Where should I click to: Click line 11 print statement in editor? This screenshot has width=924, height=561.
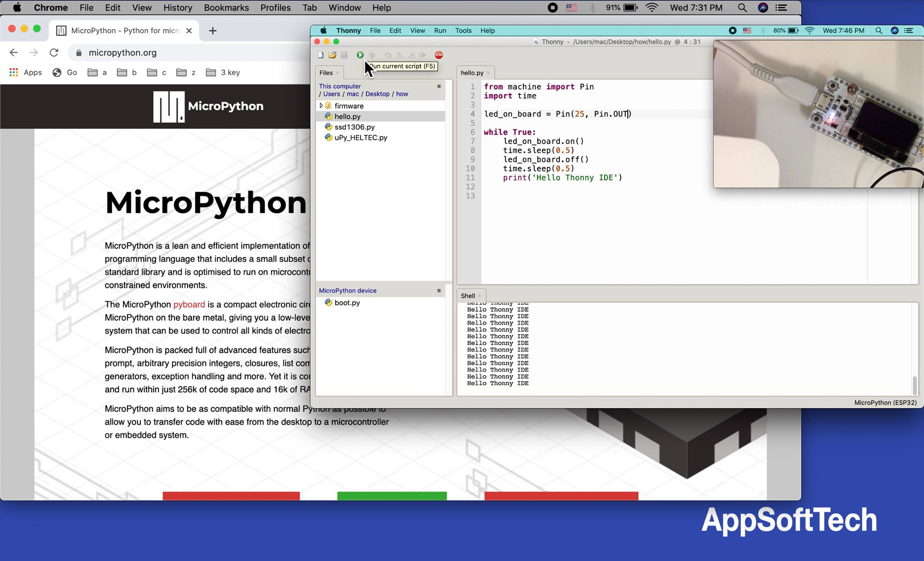click(x=563, y=178)
